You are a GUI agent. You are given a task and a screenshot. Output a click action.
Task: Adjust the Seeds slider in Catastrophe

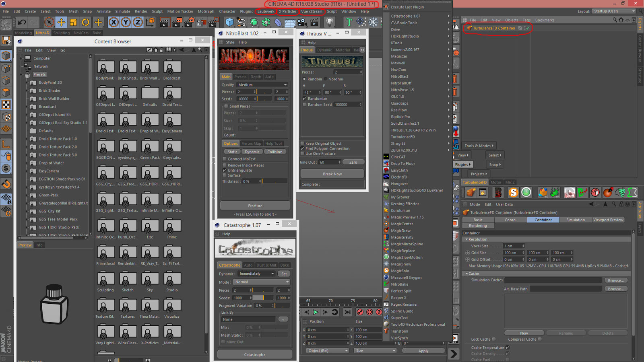click(263, 298)
